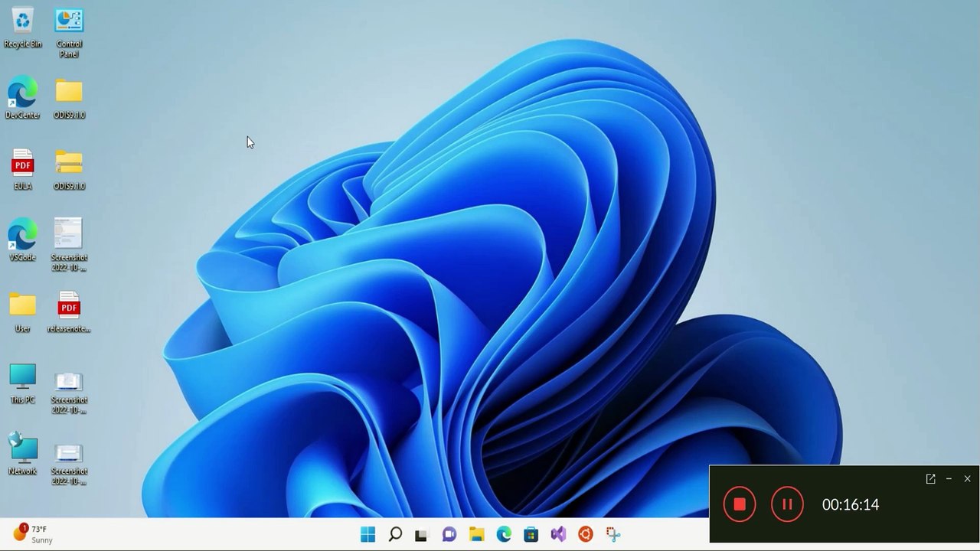Select the EULA PDF file icon
This screenshot has width=980, height=551.
23,169
